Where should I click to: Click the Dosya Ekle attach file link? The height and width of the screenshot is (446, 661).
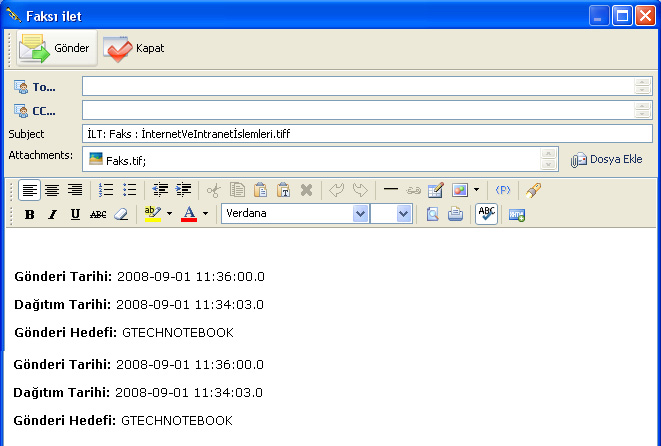coord(606,160)
